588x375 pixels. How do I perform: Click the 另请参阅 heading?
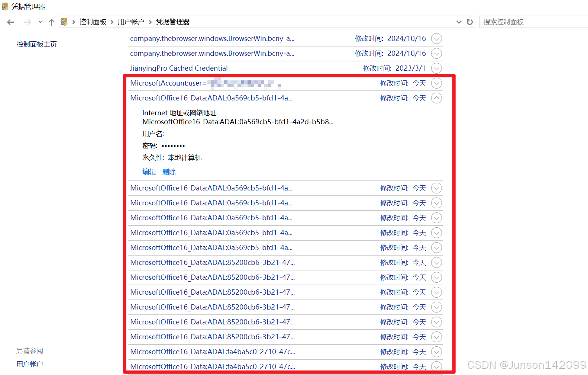(x=30, y=351)
